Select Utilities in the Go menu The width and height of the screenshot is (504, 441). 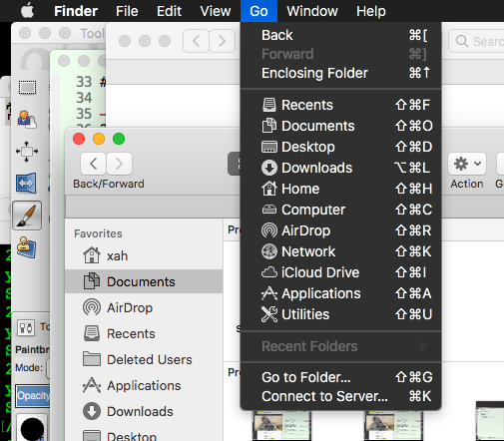tap(340, 314)
